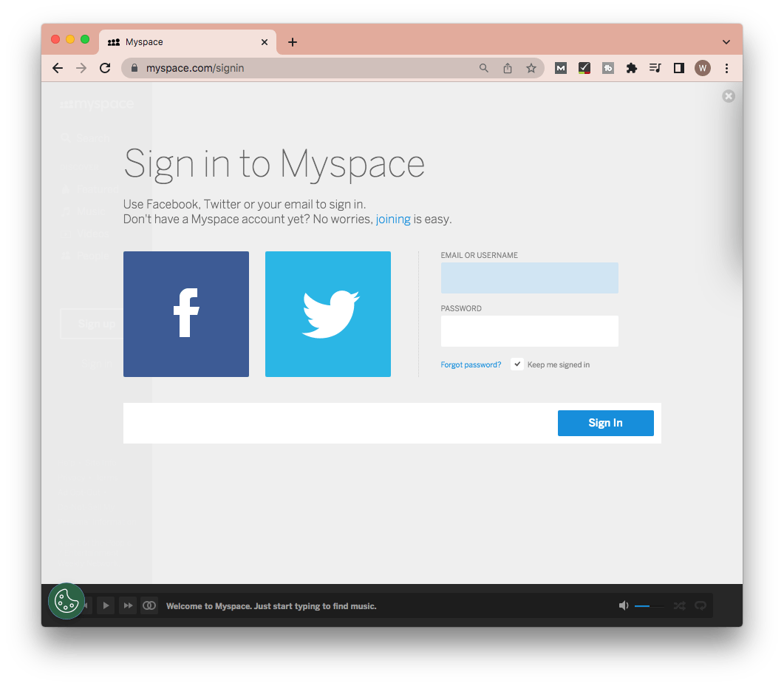Sign in with the Twitter icon
Viewport: 784px width, 686px height.
(327, 313)
